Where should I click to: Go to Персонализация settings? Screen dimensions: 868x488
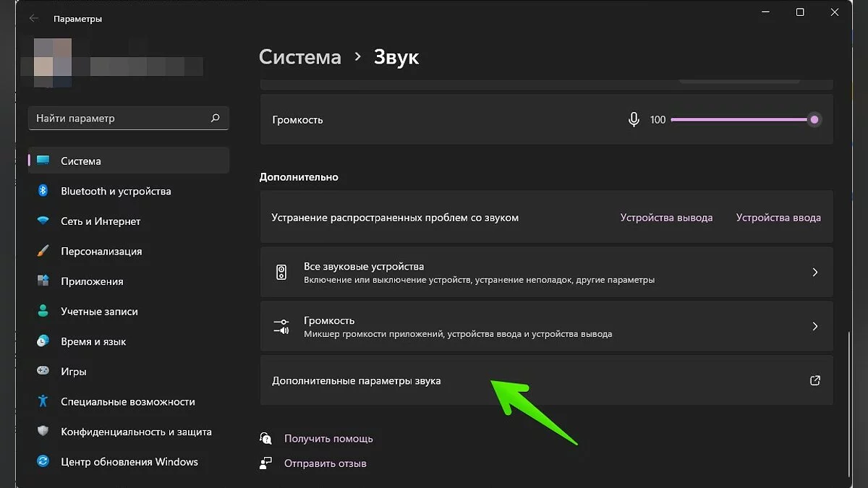[101, 252]
